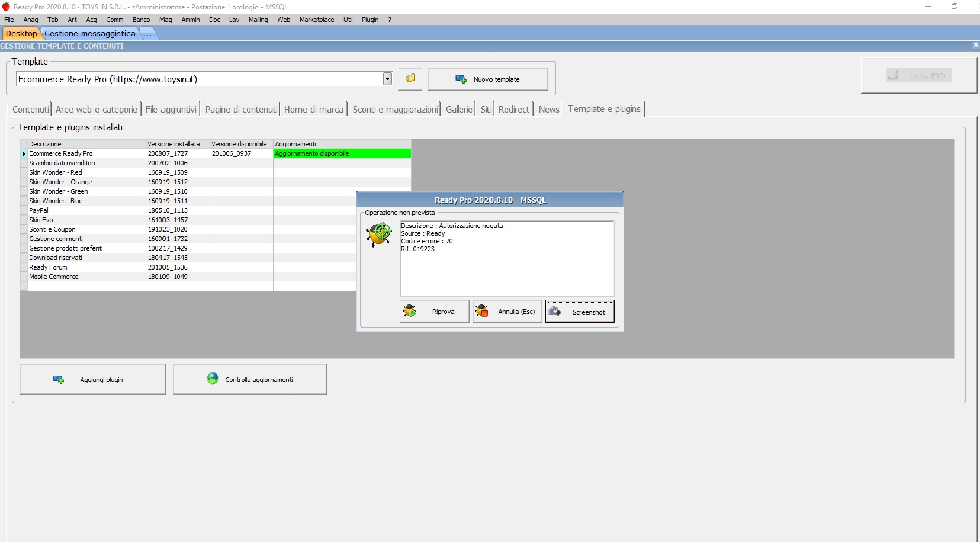Open the Web menu
Screen dimensions: 980x542
[284, 20]
